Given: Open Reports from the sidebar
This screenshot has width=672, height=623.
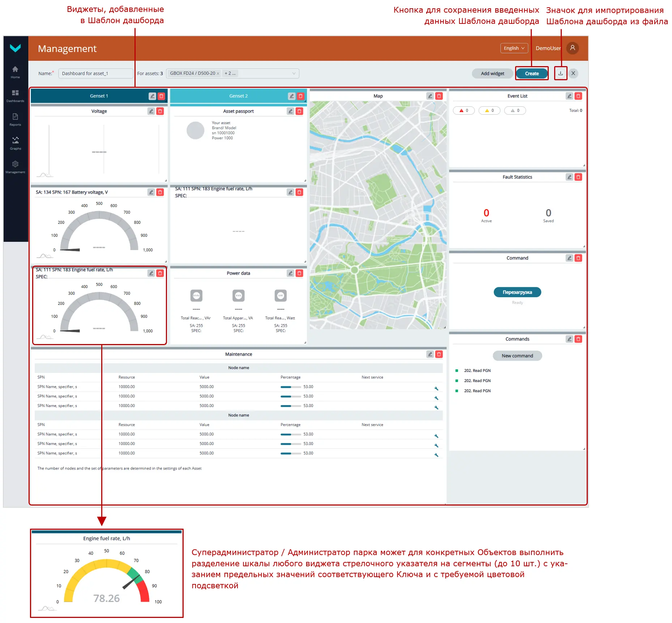Looking at the screenshot, I should click(15, 120).
